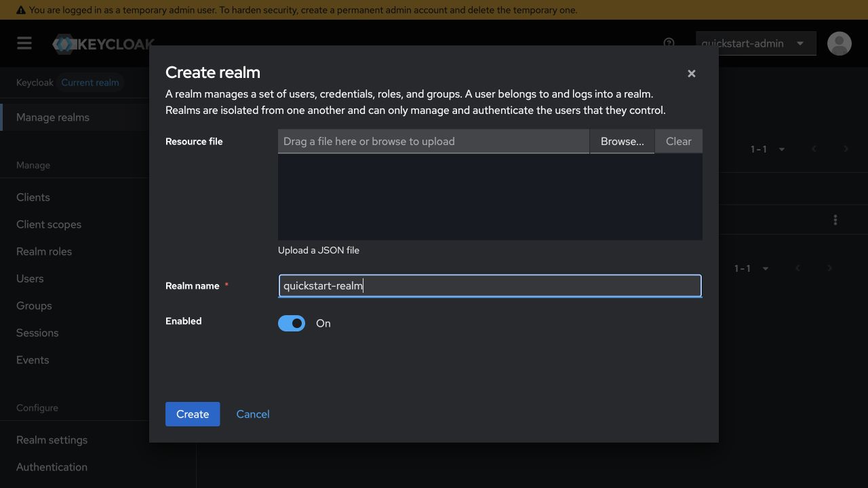Open Manage realms in sidebar
This screenshot has width=868, height=488.
(75, 117)
